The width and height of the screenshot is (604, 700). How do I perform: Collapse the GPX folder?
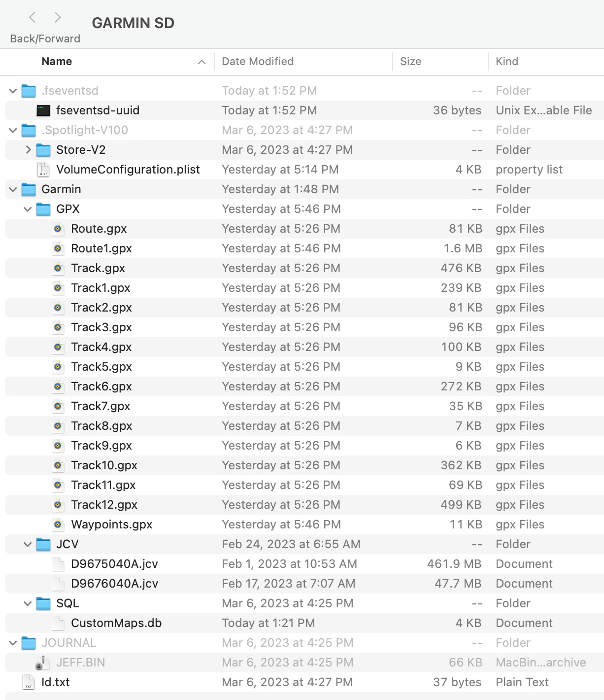[x=28, y=209]
